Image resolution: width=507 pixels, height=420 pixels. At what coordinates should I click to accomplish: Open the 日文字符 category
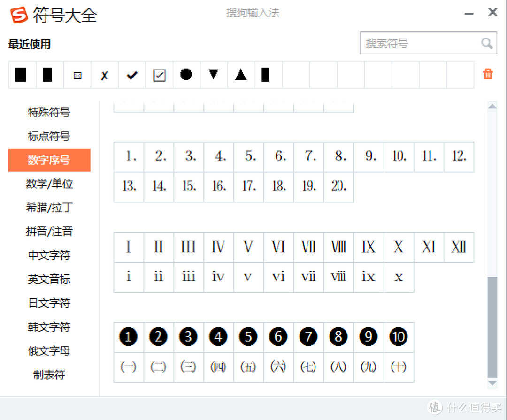point(49,303)
